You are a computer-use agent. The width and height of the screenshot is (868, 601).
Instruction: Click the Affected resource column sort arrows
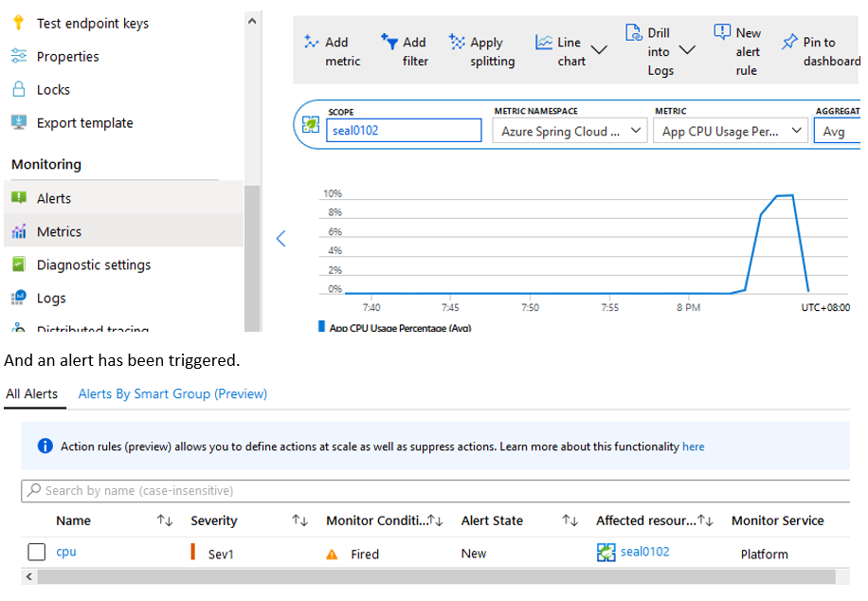click(705, 520)
